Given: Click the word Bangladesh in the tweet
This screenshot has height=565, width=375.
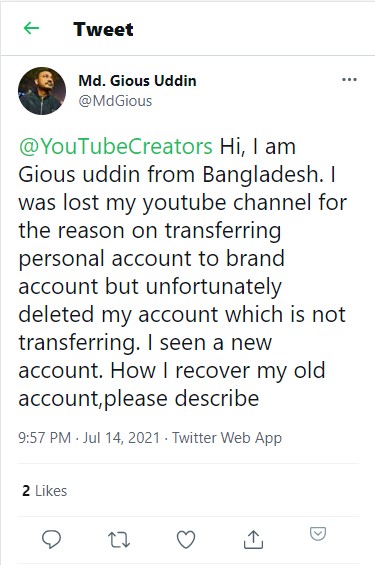Looking at the screenshot, I should point(261,174).
